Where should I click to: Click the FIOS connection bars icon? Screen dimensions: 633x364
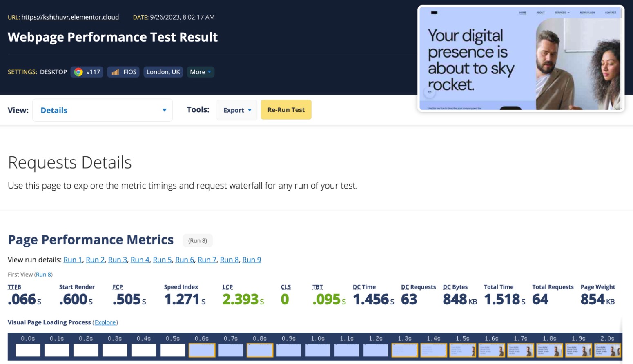coord(115,72)
